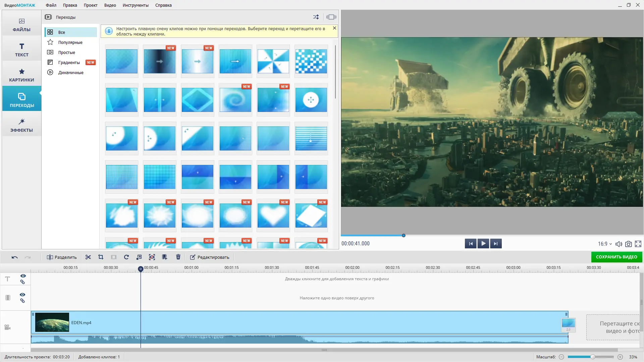Click the Масштаб zoom slider handle
This screenshot has height=362, width=644.
[x=593, y=357]
